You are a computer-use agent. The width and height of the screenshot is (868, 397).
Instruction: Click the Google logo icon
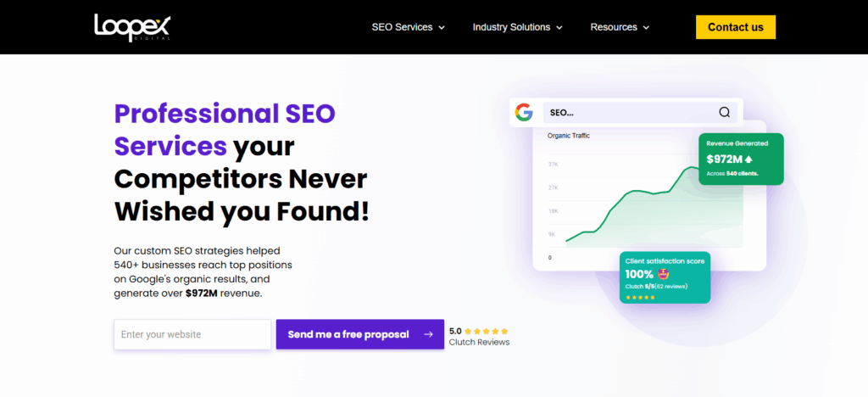pyautogui.click(x=523, y=112)
